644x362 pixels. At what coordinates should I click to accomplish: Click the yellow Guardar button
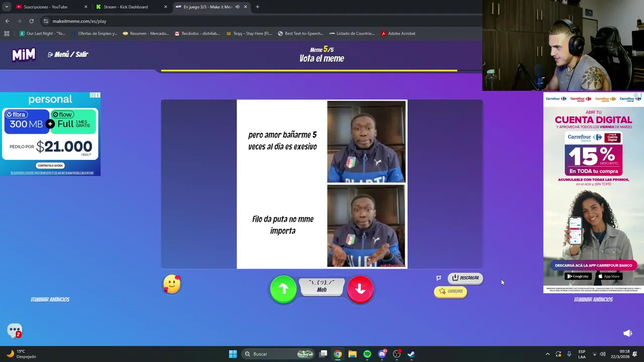450,292
